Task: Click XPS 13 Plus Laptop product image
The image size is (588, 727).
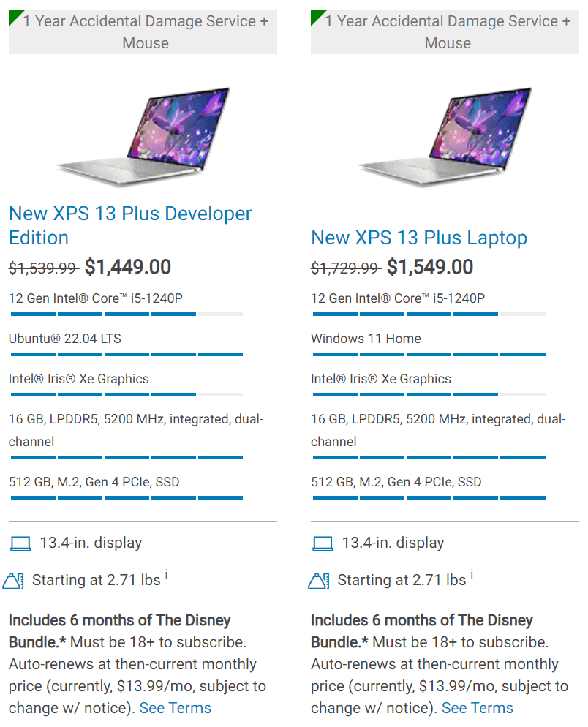Action: pyautogui.click(x=449, y=137)
